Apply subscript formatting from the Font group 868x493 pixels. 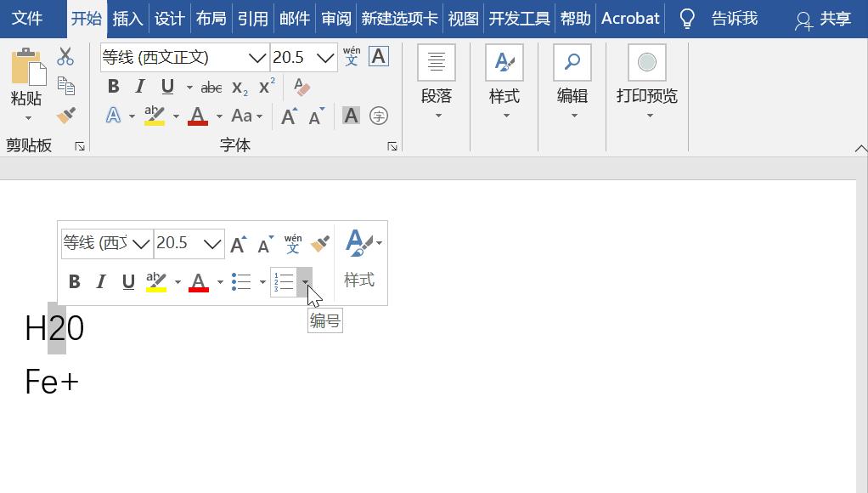(x=239, y=86)
